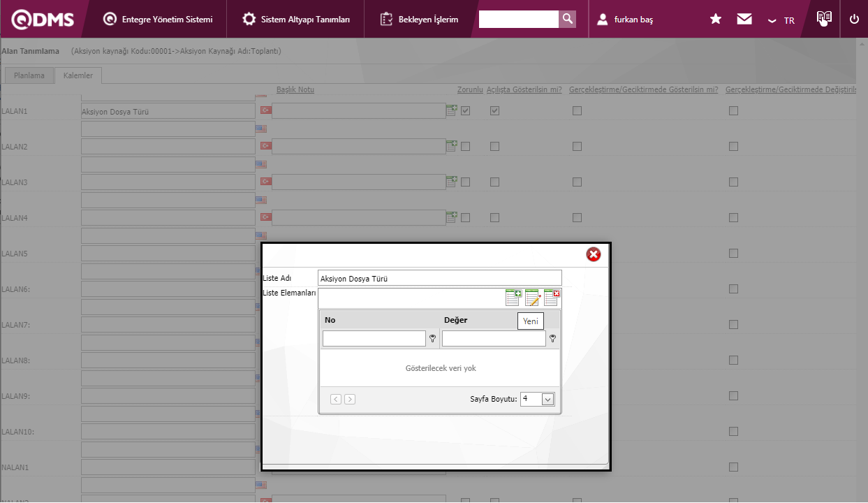This screenshot has width=868, height=503.
Task: Uncheck Zorunlu for LALAN1
Action: (465, 110)
